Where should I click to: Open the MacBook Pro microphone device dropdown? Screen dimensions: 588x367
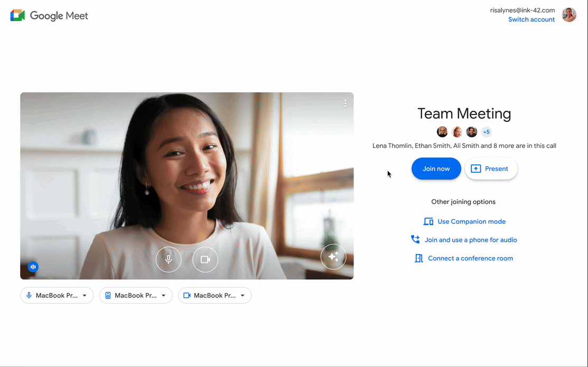pos(57,295)
